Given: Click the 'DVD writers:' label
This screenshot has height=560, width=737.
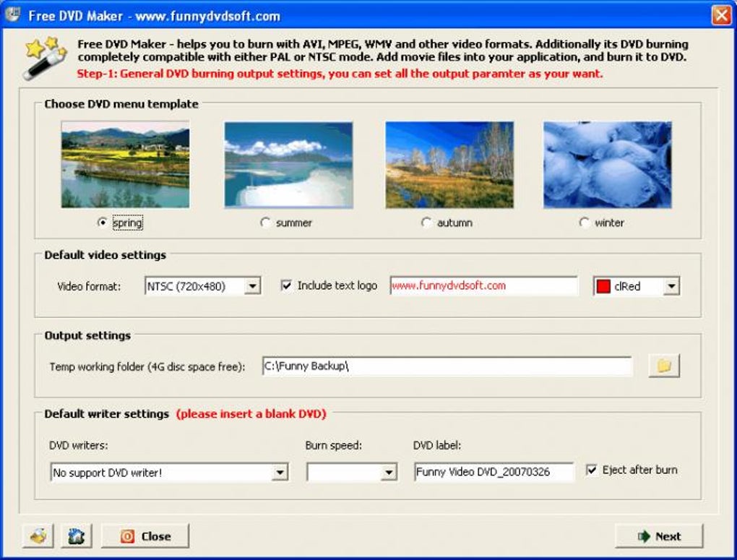Looking at the screenshot, I should [x=79, y=445].
